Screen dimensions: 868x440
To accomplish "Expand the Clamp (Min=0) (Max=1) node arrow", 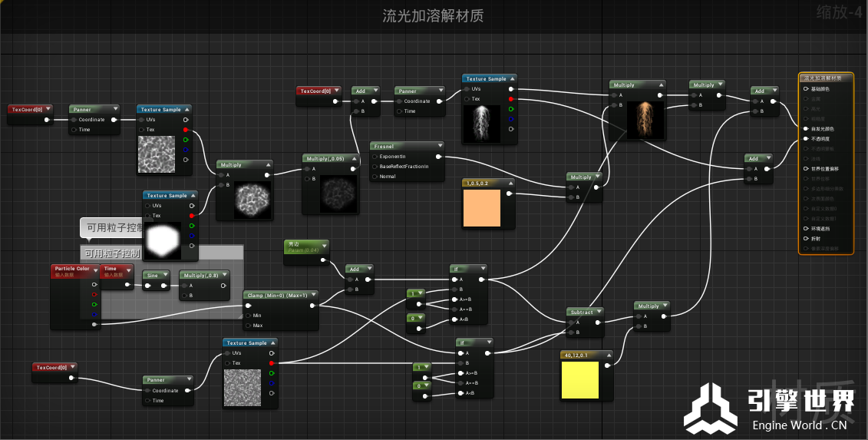I will coord(314,295).
